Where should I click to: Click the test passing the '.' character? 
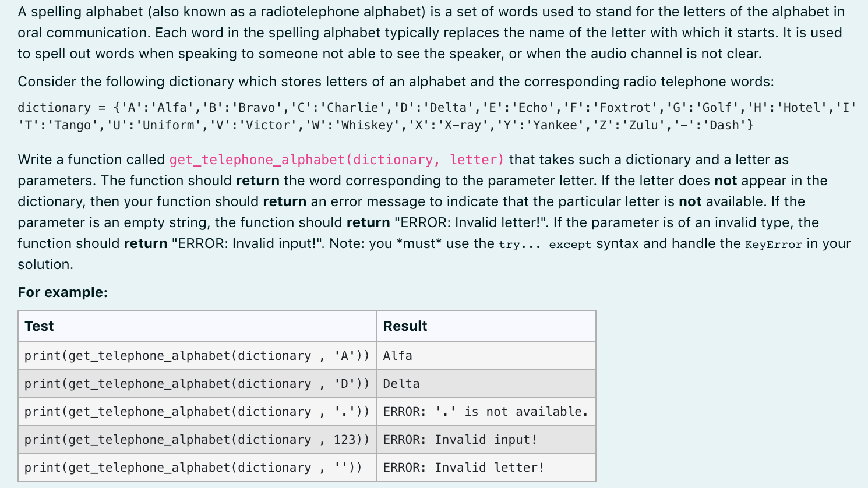pyautogui.click(x=196, y=411)
